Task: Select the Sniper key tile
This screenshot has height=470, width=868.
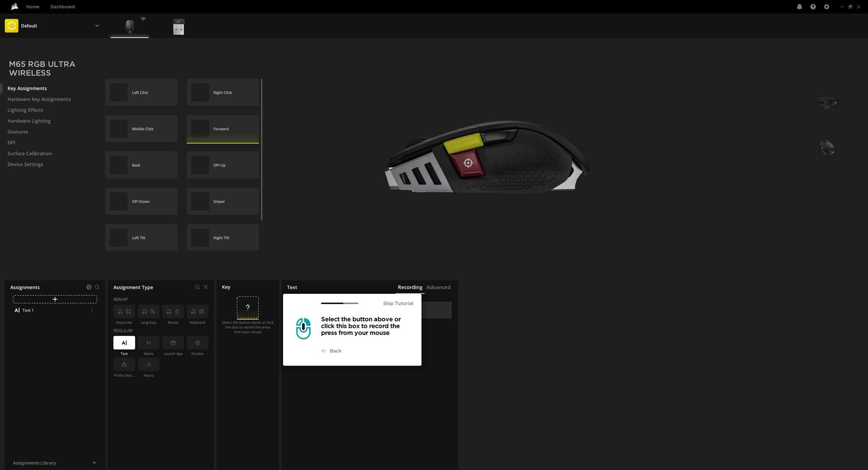Action: (x=222, y=201)
